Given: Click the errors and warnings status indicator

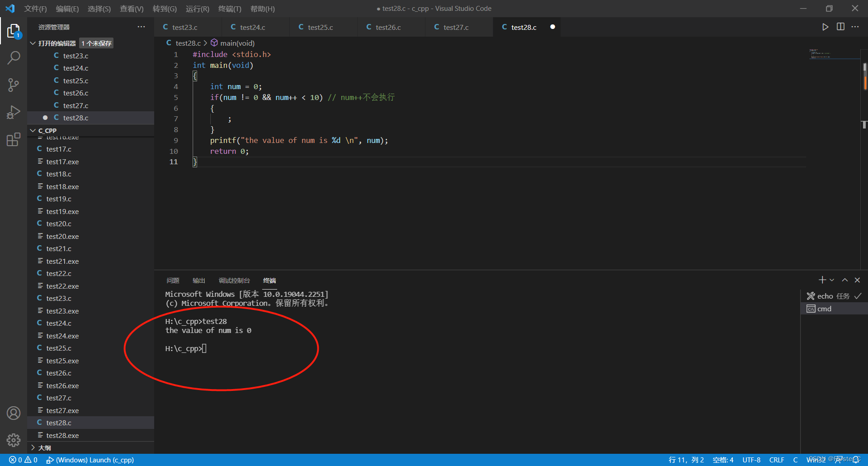Looking at the screenshot, I should tap(24, 460).
